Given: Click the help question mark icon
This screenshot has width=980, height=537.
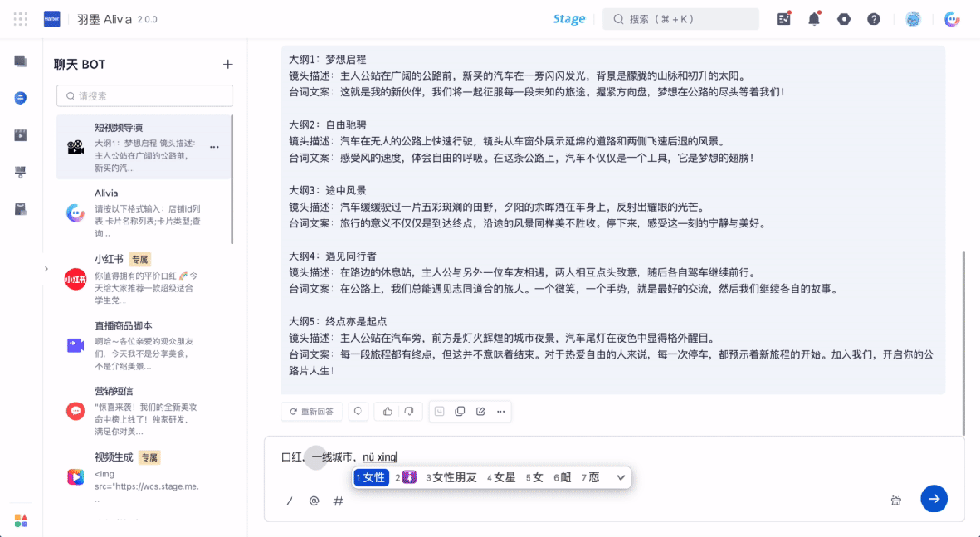Looking at the screenshot, I should tap(874, 19).
